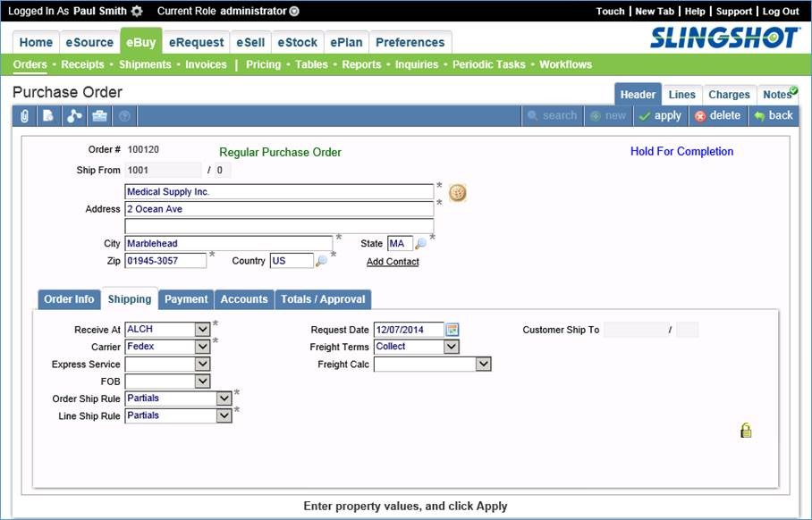Open the Carrier dropdown
Screen dimensions: 812x520
coord(203,347)
